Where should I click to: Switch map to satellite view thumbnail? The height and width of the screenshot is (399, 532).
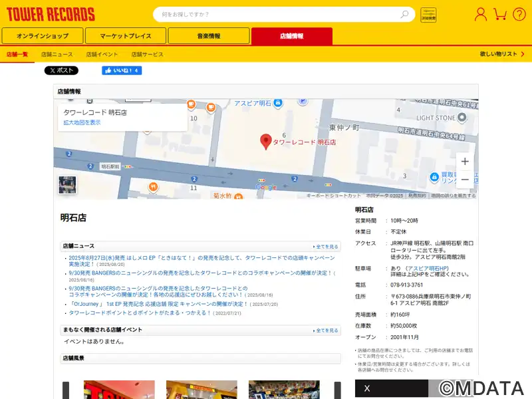67,185
